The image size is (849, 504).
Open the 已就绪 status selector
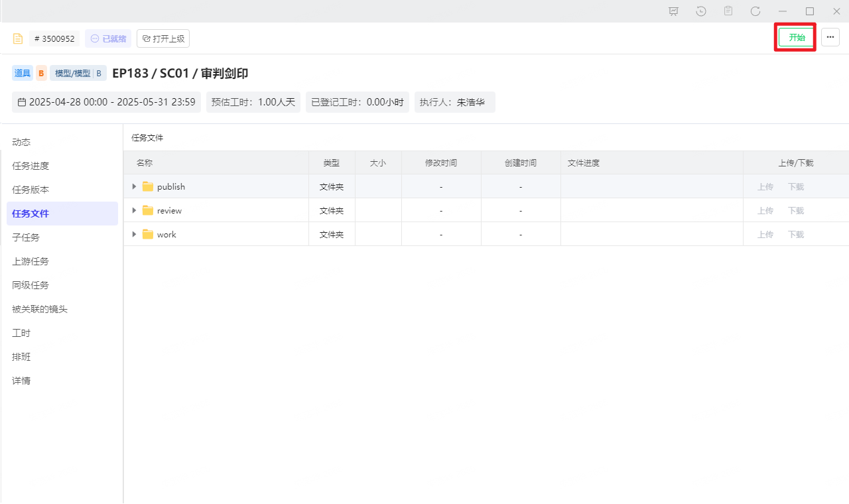108,38
